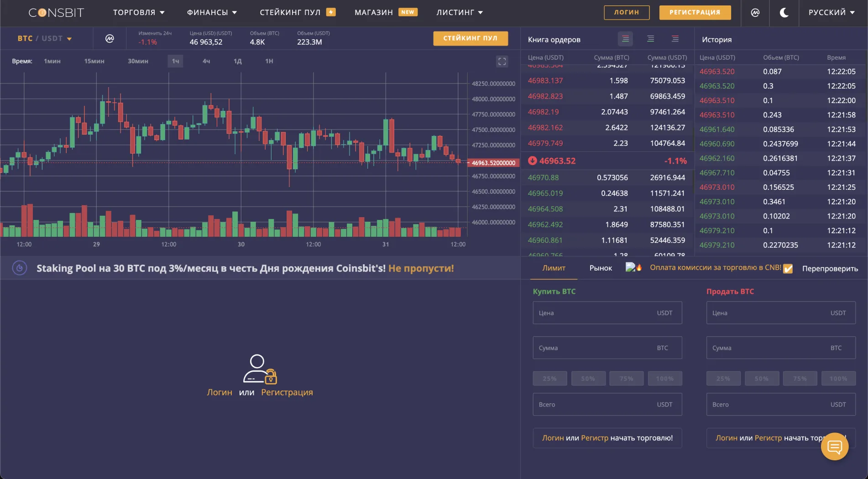Viewport: 868px width, 479px height.
Task: Click Логин link below user icon
Action: click(x=220, y=392)
